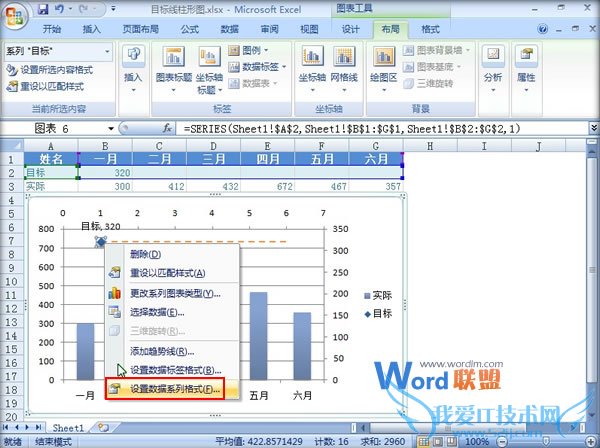Open the 属性 properties group icon
Screen dimensions: 600x448
[x=526, y=56]
